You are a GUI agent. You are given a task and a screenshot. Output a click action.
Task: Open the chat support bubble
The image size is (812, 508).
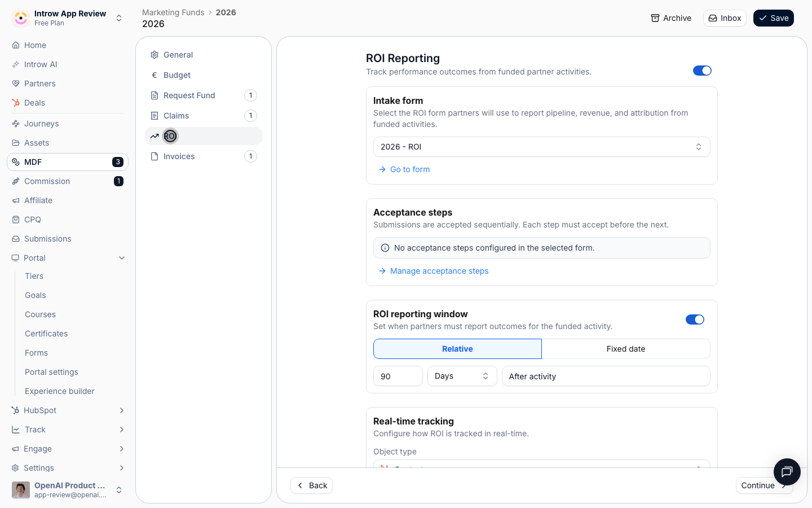(x=787, y=472)
